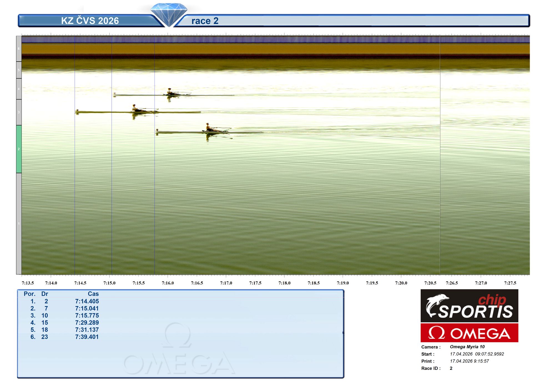This screenshot has width=555, height=392.
Task: Click the rower in lane 2
Action: [208, 127]
